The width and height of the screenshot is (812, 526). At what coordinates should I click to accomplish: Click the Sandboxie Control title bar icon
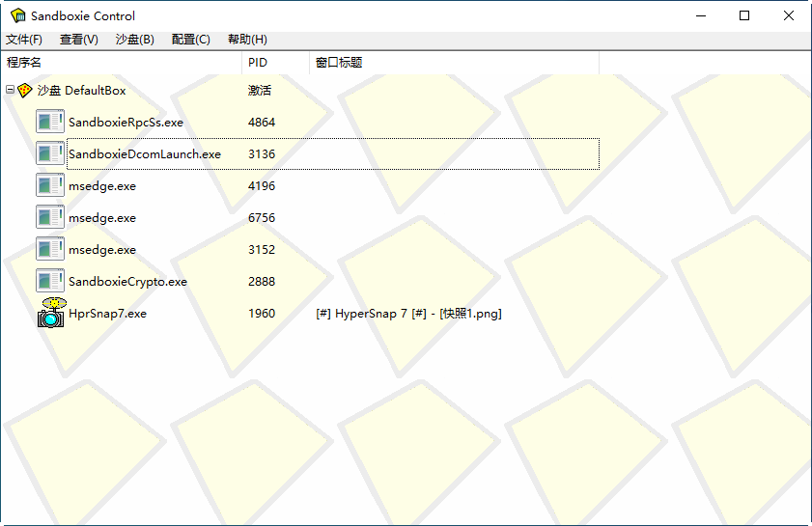point(18,15)
